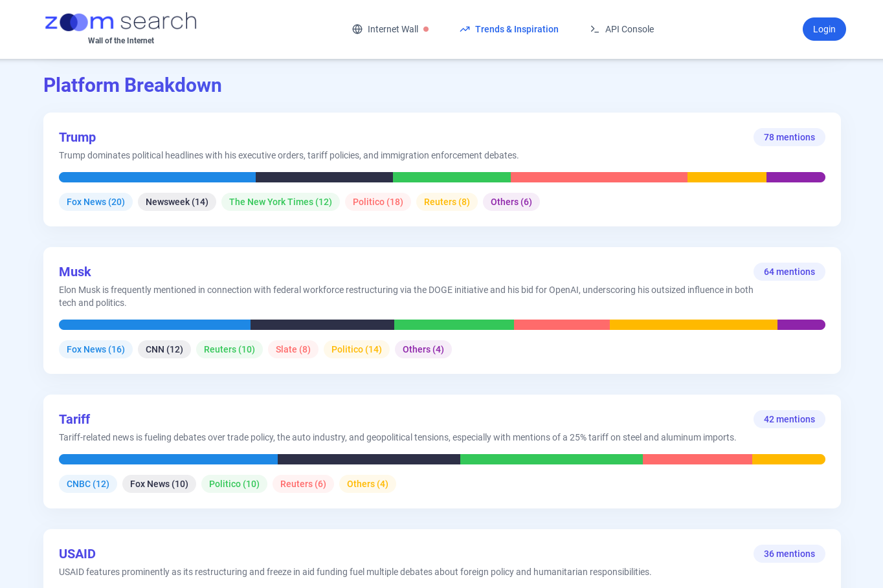Click the terminal prompt icon beside API Console

coord(595,29)
